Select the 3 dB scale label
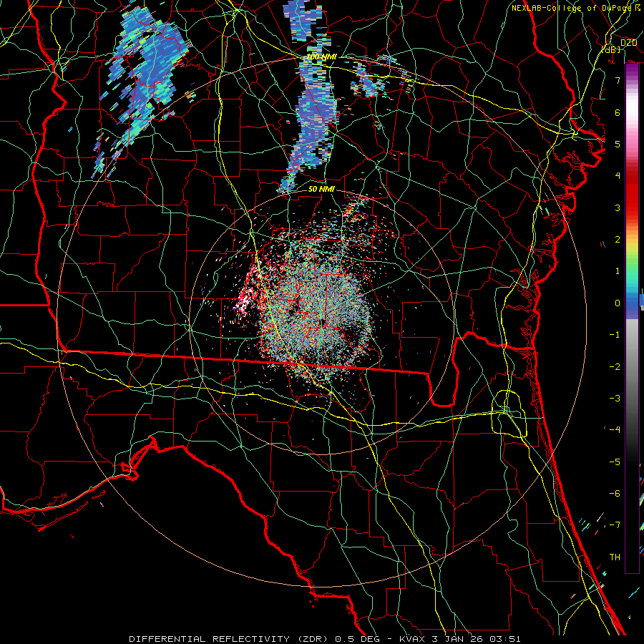This screenshot has width=644, height=644. 618,208
